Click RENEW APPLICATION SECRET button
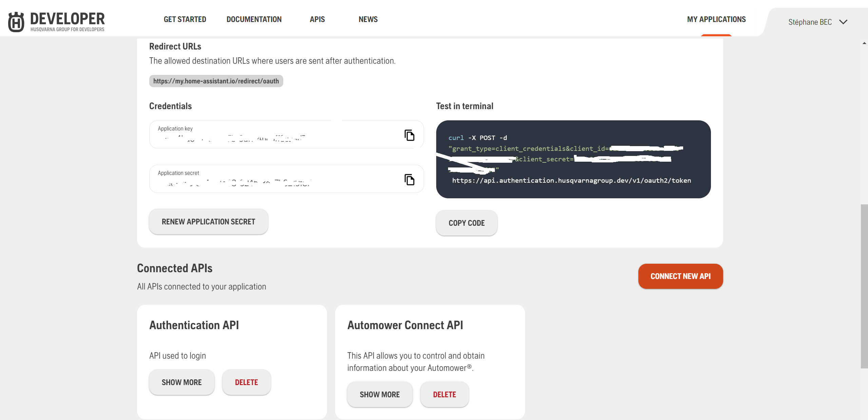This screenshot has width=868, height=420. (209, 222)
